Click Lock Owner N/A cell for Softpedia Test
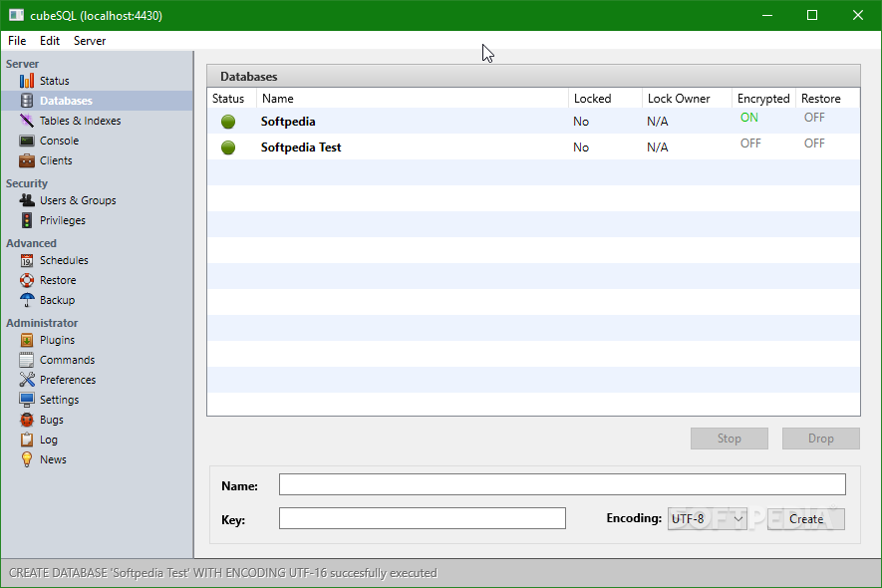Viewport: 882px width, 588px height. pyautogui.click(x=657, y=147)
